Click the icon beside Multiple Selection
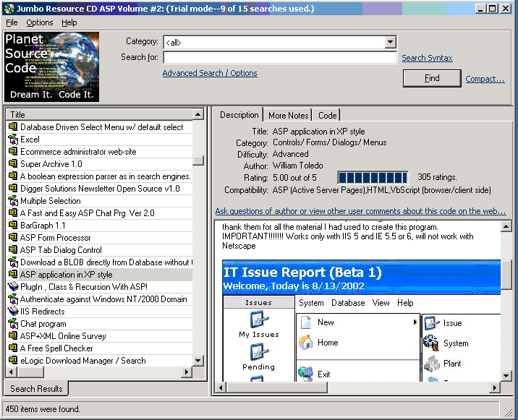This screenshot has width=518, height=420. tap(13, 201)
